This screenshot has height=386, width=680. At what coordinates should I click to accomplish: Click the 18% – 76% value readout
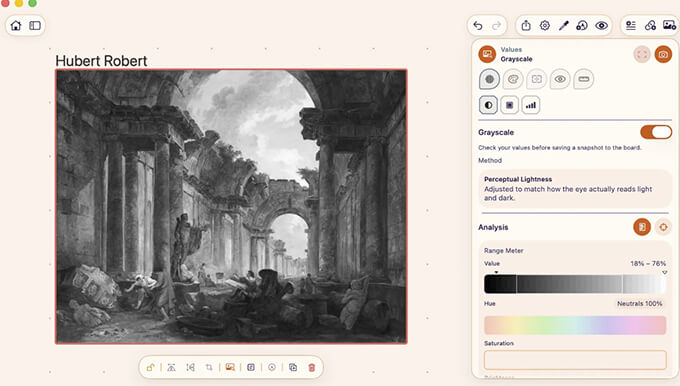tap(648, 263)
